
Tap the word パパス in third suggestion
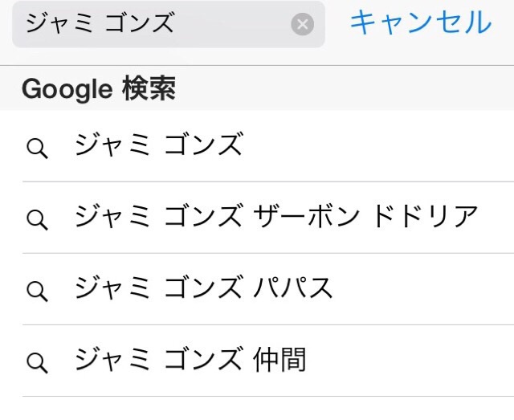(292, 287)
